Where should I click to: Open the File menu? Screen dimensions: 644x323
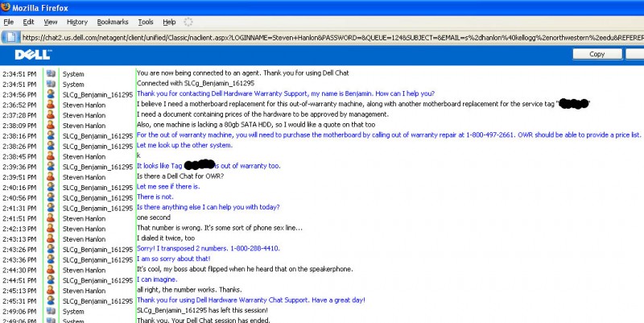pyautogui.click(x=8, y=22)
